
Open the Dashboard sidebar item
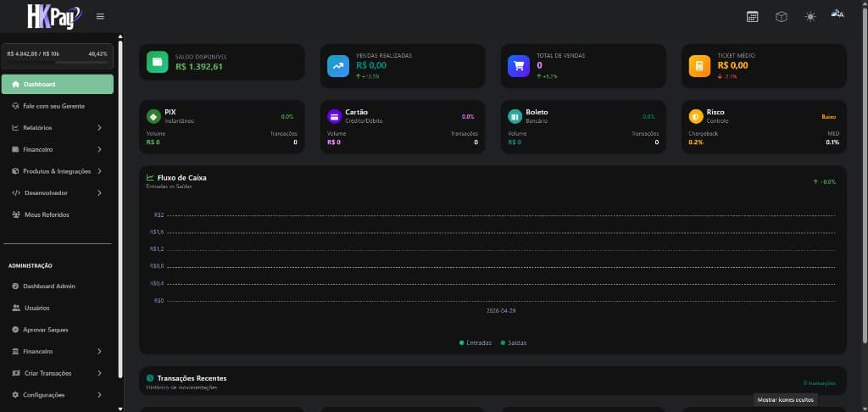(x=58, y=84)
